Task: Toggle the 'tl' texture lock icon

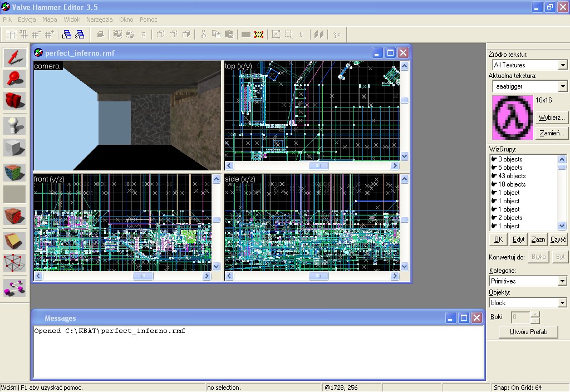Action: 301,35
